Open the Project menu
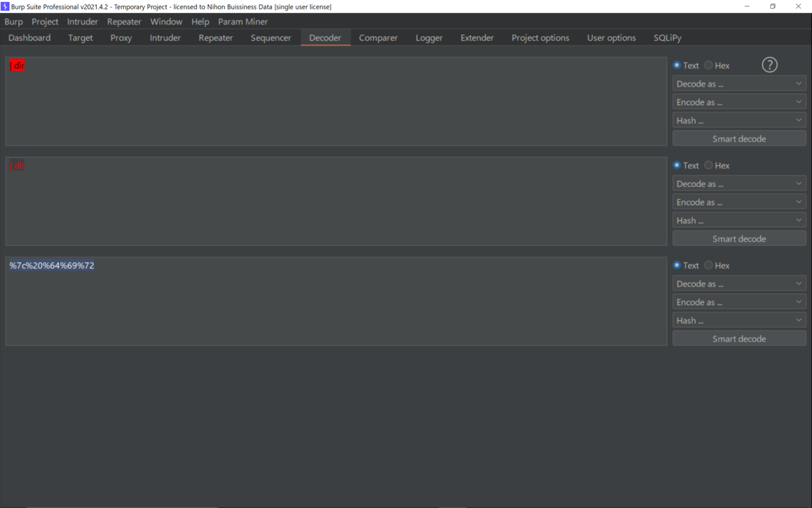The width and height of the screenshot is (812, 508). pyautogui.click(x=45, y=22)
